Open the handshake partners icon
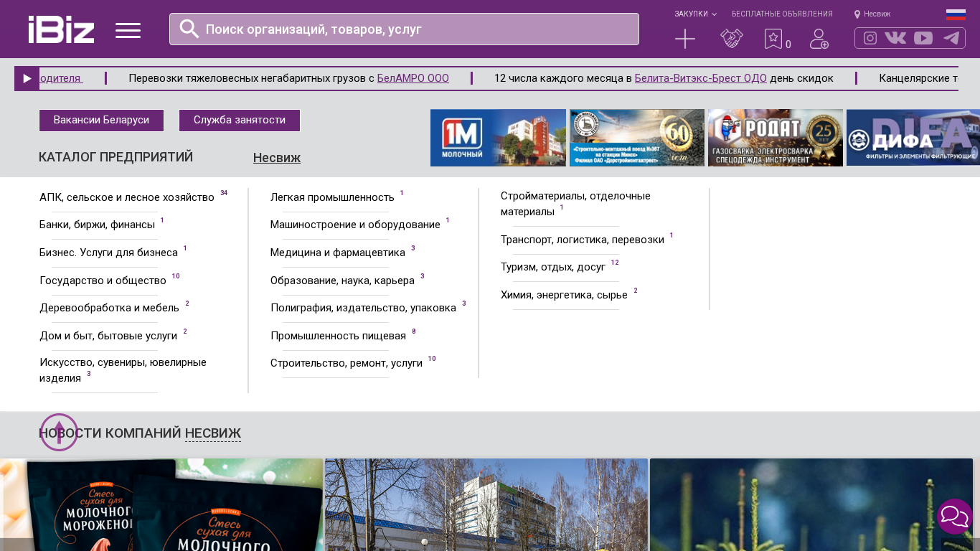The image size is (980, 551). pos(732,39)
